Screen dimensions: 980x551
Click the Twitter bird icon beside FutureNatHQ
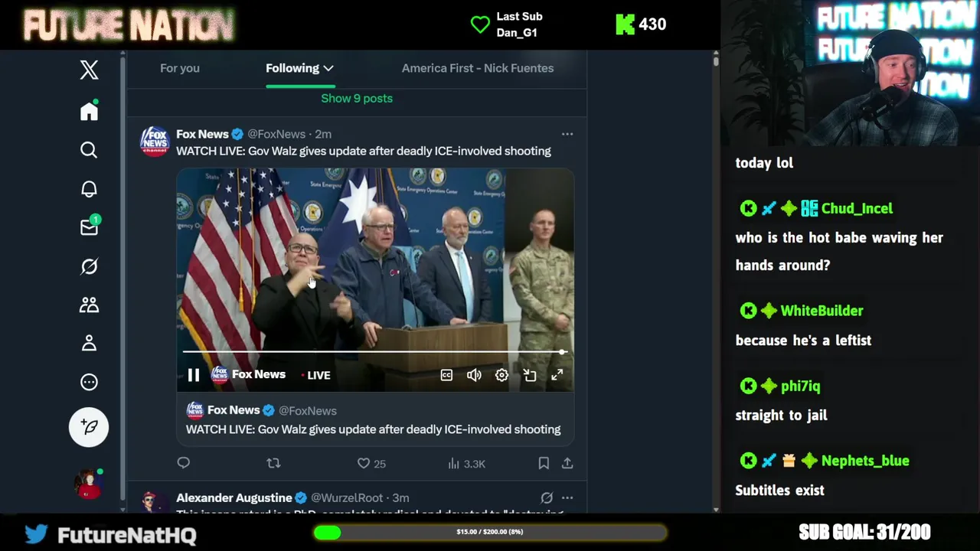click(x=36, y=533)
